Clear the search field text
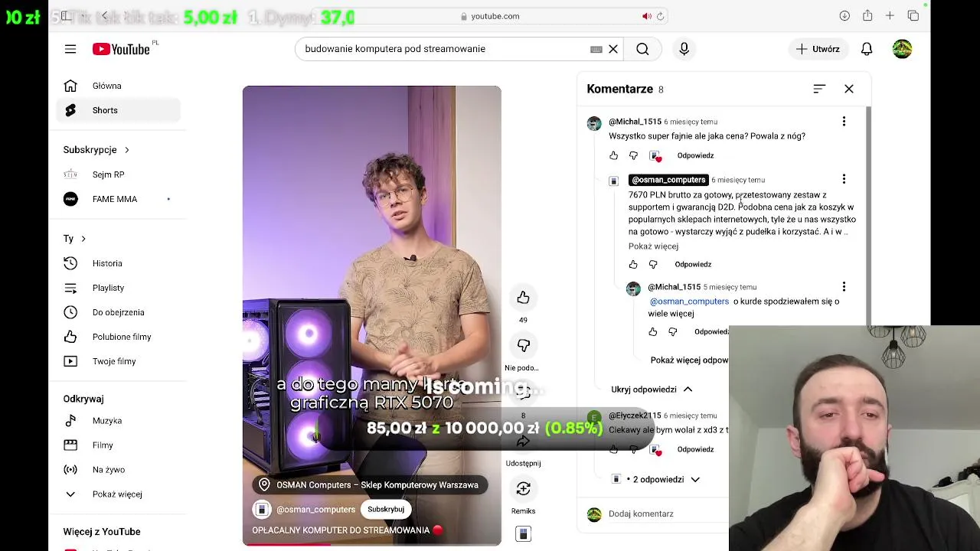 point(613,49)
